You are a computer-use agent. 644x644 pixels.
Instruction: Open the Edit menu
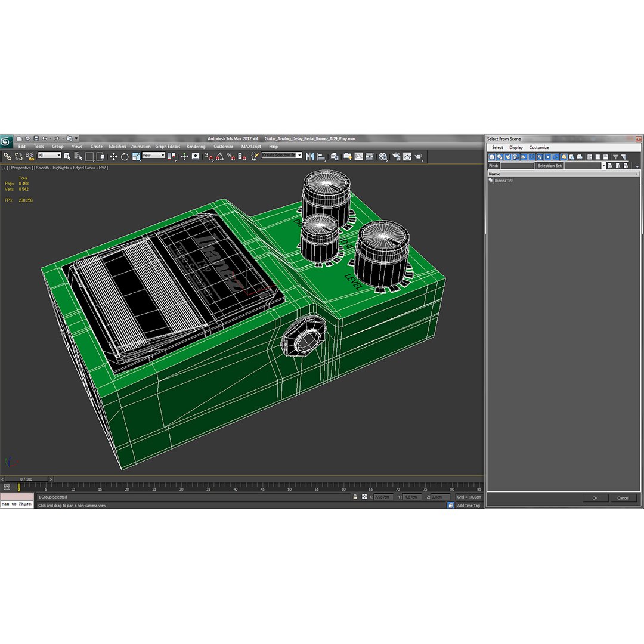click(22, 147)
